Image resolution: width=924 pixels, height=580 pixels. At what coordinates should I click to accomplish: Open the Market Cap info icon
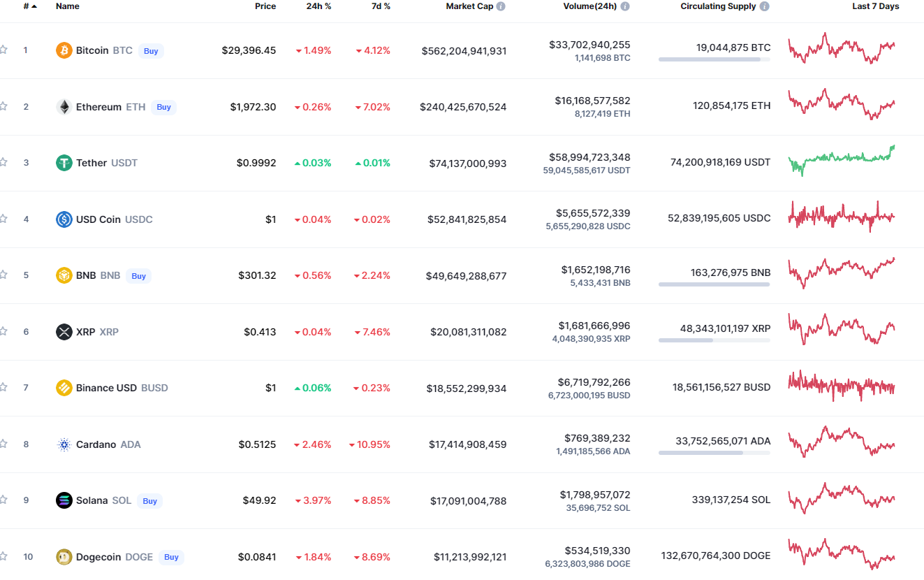[501, 6]
